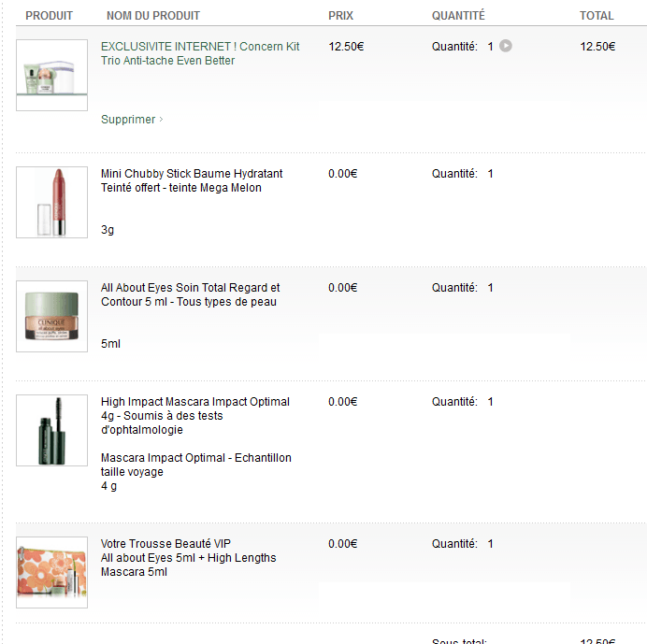Select the PRIX column header
This screenshot has width=647, height=644.
(x=341, y=16)
